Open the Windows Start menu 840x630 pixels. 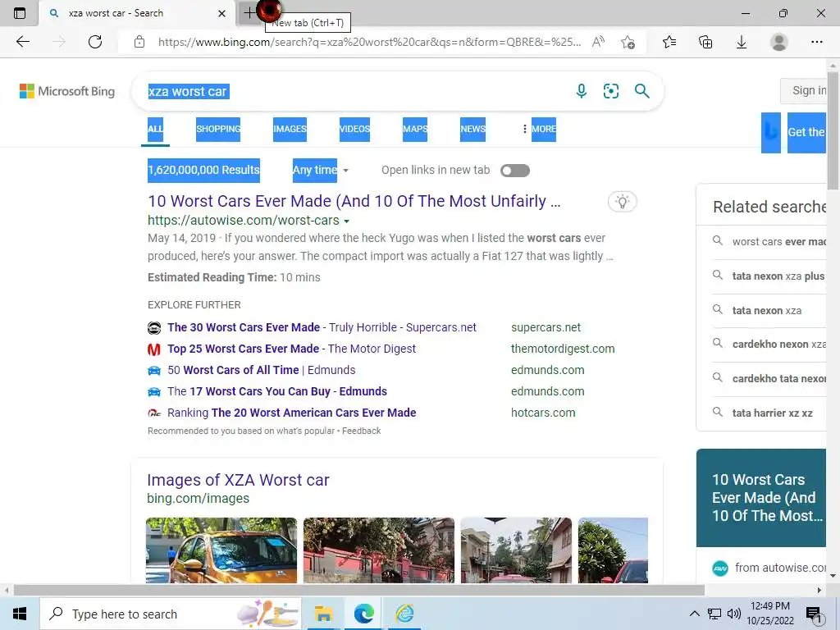(20, 614)
